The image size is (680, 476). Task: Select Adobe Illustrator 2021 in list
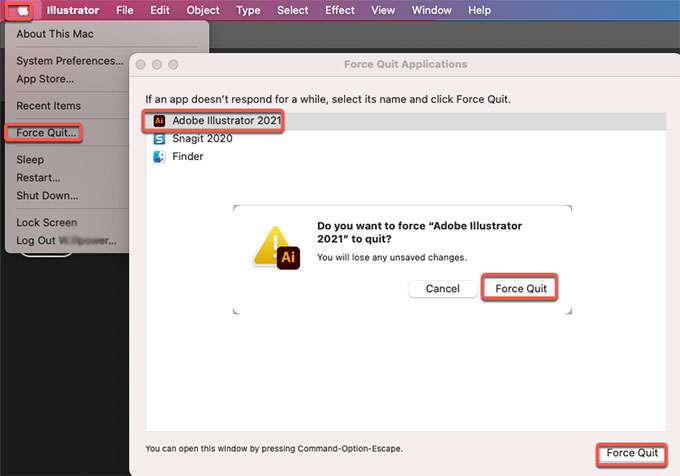pos(405,121)
